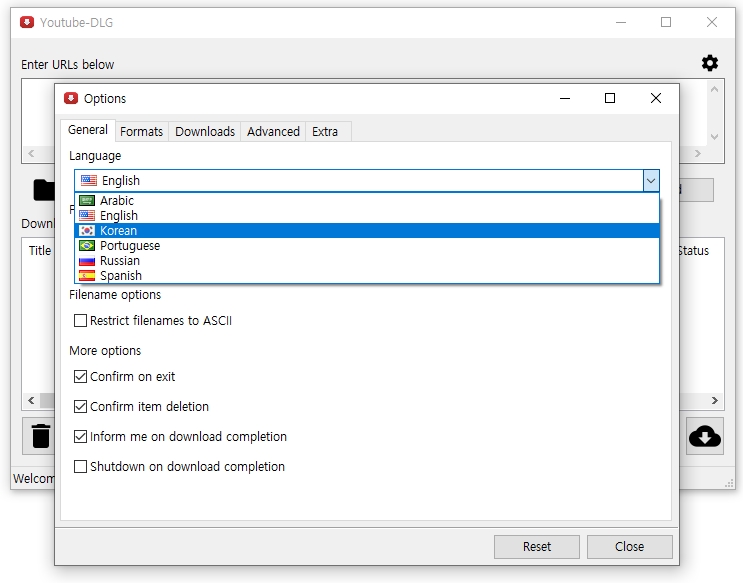743x583 pixels.
Task: Switch to Advanced tab
Action: [273, 132]
